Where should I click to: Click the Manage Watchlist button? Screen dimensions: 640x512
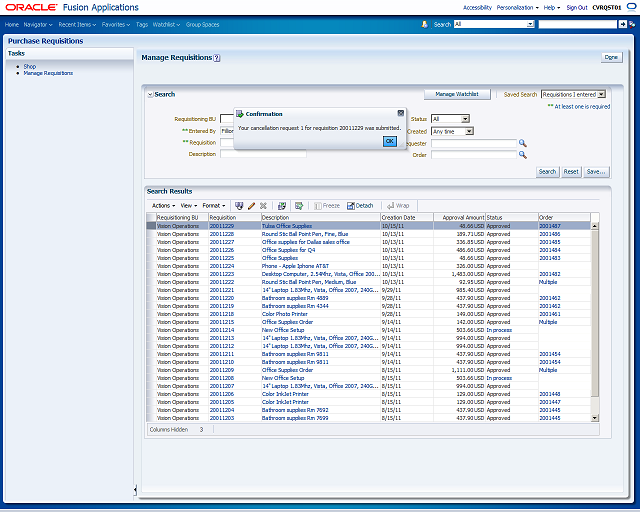457,94
